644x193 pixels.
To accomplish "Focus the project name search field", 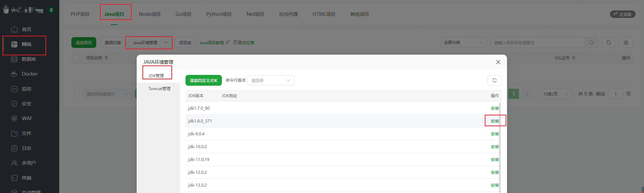I will pos(537,43).
